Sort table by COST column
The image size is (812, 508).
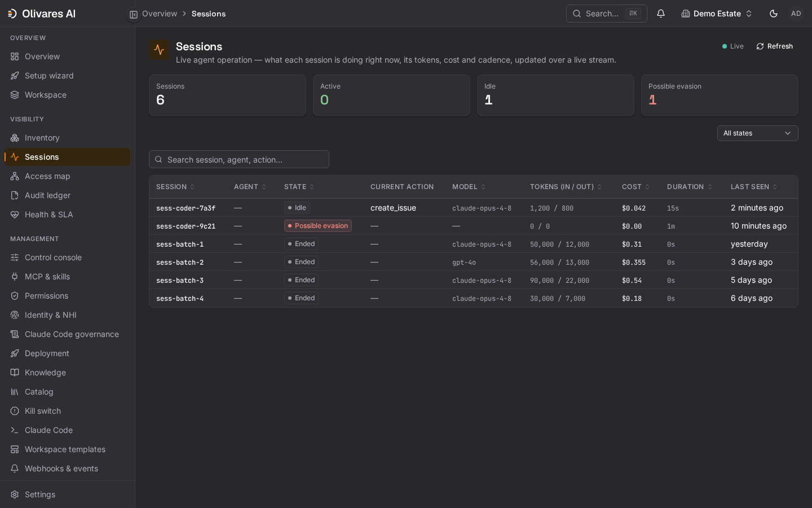[x=636, y=187]
